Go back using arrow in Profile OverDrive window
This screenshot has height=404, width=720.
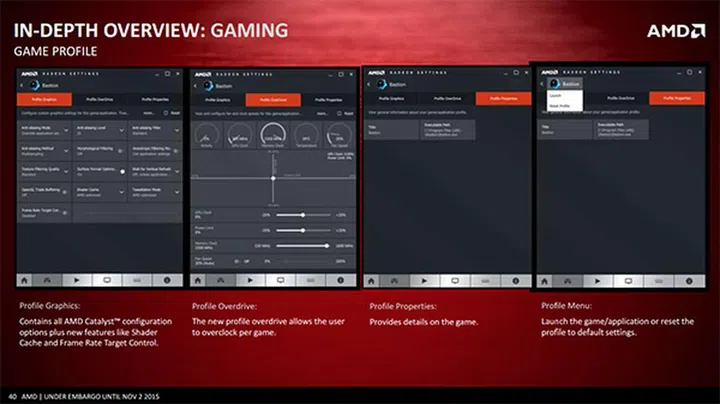195,86
